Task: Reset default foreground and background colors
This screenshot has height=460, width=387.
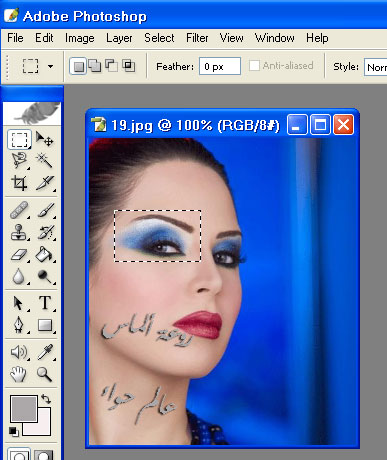Action: [14, 431]
